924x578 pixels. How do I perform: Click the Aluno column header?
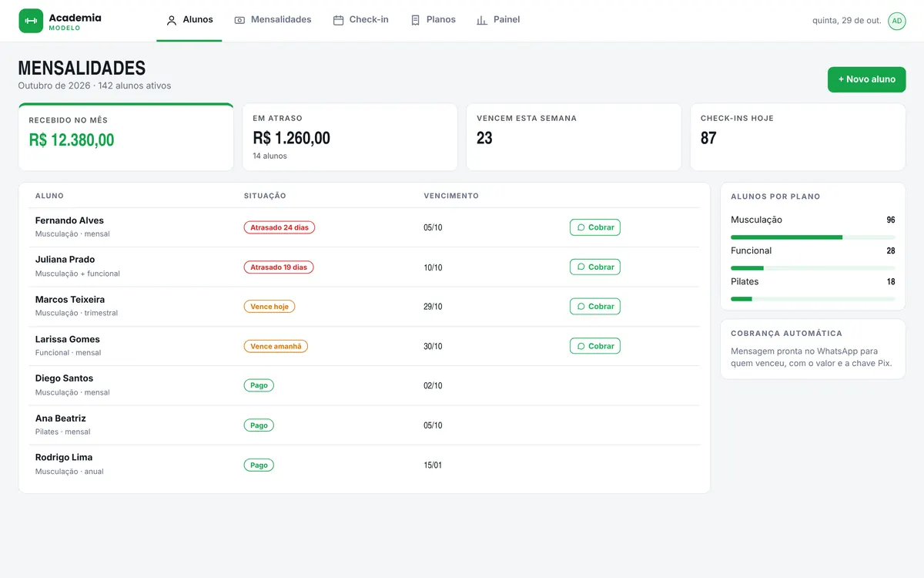point(50,196)
